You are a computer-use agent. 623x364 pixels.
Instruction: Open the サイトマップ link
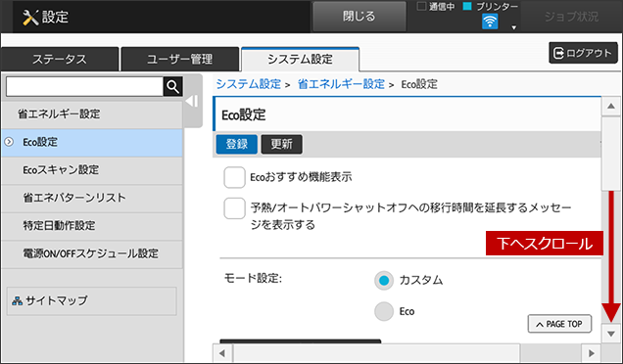point(92,301)
